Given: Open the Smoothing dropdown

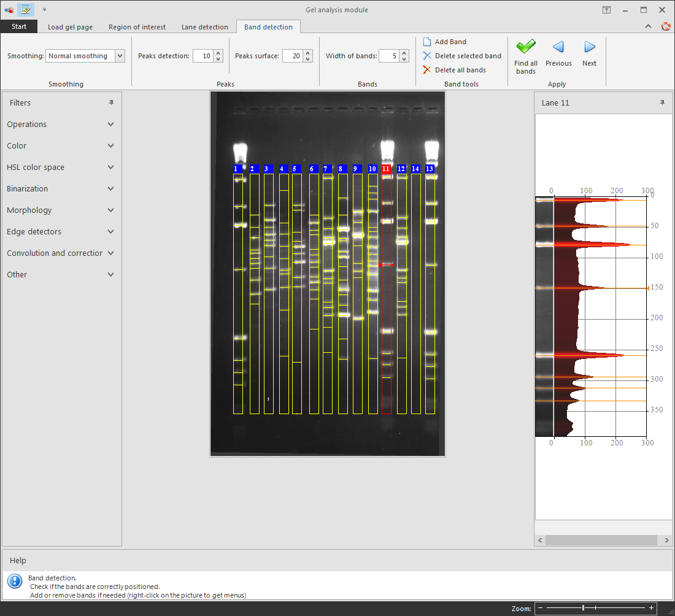Looking at the screenshot, I should coord(120,56).
